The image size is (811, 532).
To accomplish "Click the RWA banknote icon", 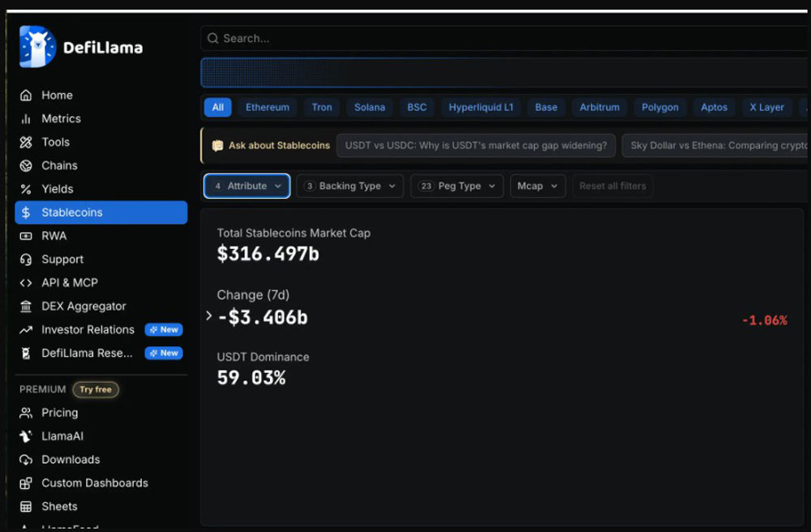I will (26, 236).
